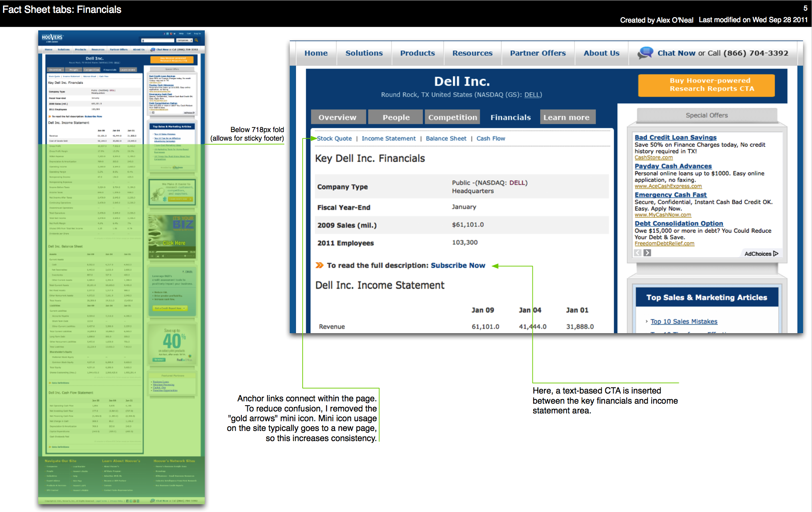The image size is (812, 512).
Task: Open the Partner Offers menu item
Action: (x=538, y=53)
